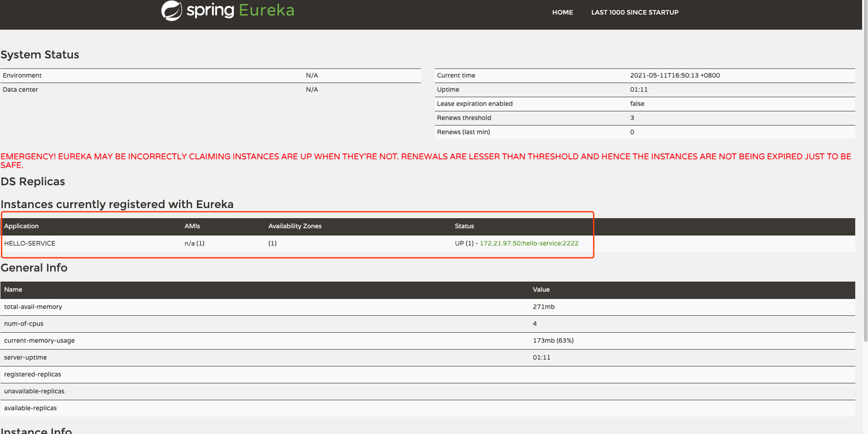
Task: Select the 2021-05-11T16:50:13 +0800 timestamp value
Action: click(x=675, y=75)
